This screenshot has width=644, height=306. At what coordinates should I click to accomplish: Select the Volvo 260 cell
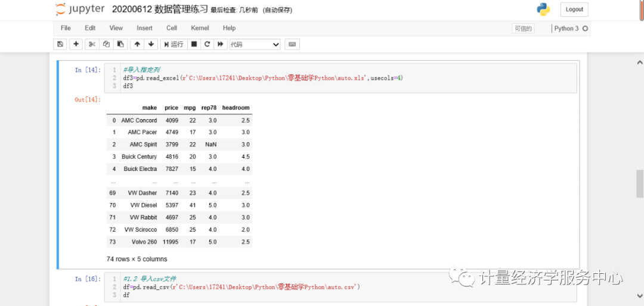[144, 242]
